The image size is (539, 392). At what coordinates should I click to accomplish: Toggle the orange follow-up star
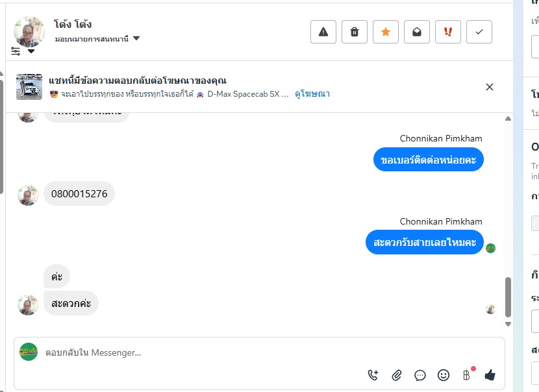(x=386, y=32)
